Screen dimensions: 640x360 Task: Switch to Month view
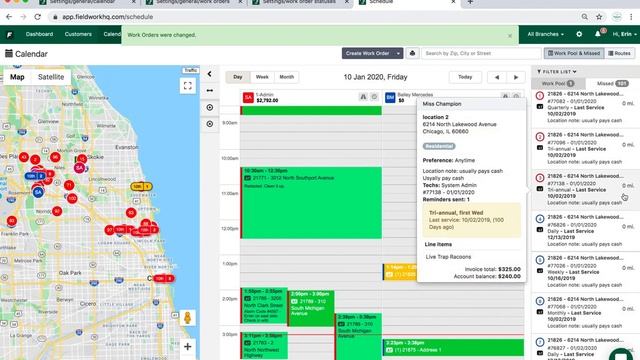pyautogui.click(x=287, y=77)
